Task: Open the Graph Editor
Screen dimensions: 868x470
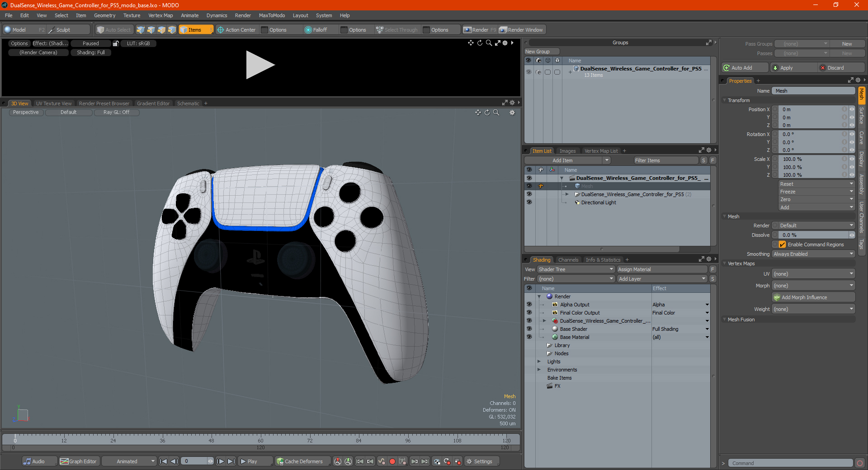Action: coord(78,461)
